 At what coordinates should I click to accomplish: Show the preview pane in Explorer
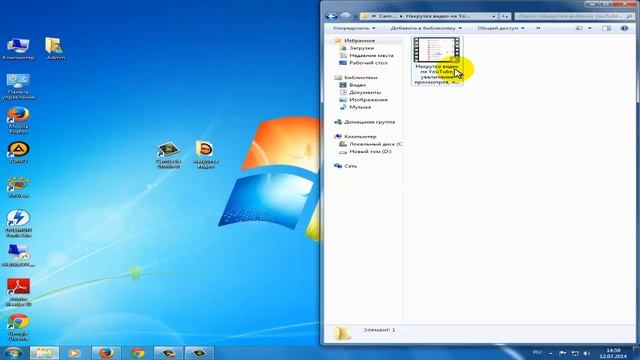point(607,28)
